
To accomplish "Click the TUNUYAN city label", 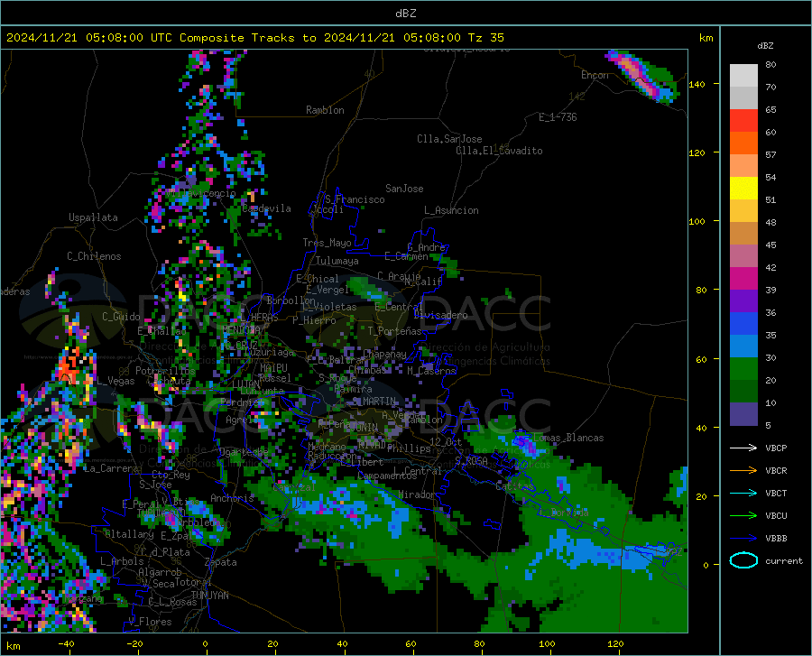I will [209, 596].
